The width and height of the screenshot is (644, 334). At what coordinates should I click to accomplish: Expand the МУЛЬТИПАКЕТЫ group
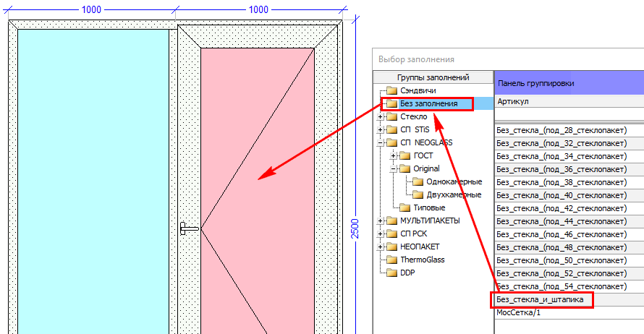click(381, 221)
